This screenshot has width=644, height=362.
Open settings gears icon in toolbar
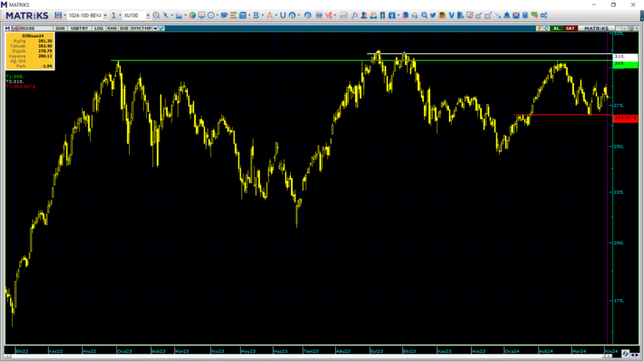543,14
